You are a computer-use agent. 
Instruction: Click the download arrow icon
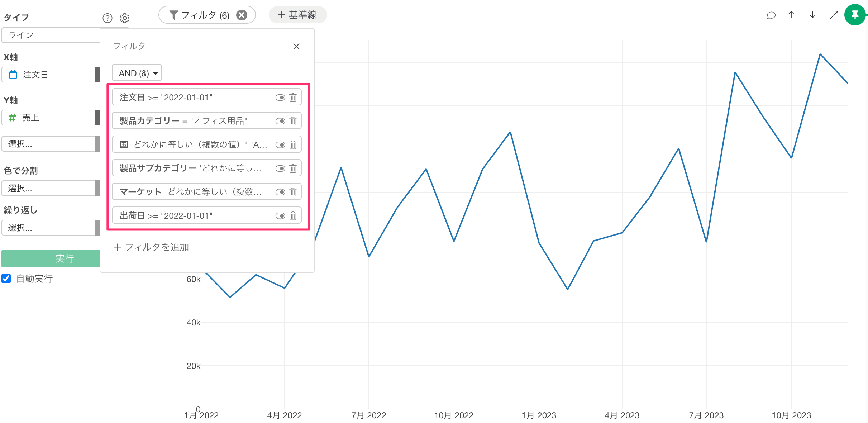pos(812,15)
